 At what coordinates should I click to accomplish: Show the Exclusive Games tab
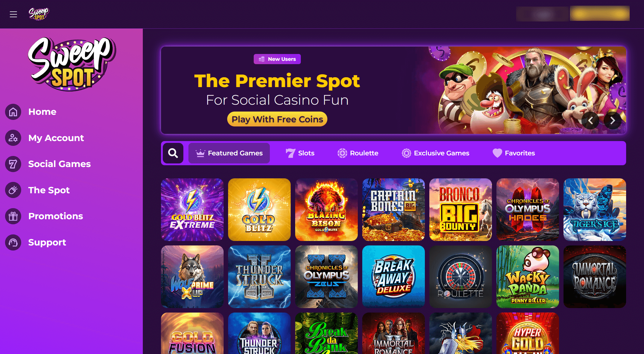(435, 153)
